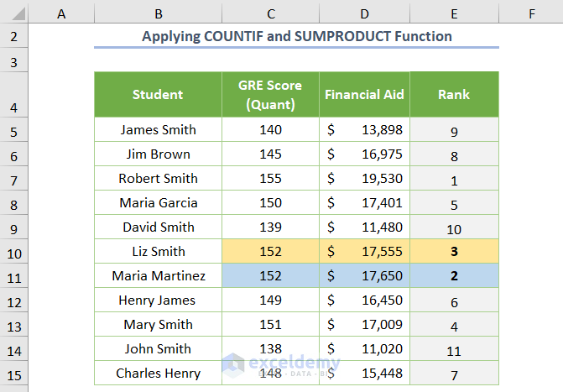The image size is (563, 392).
Task: Select the GRE Score (Quant) header cell
Action: 270,95
